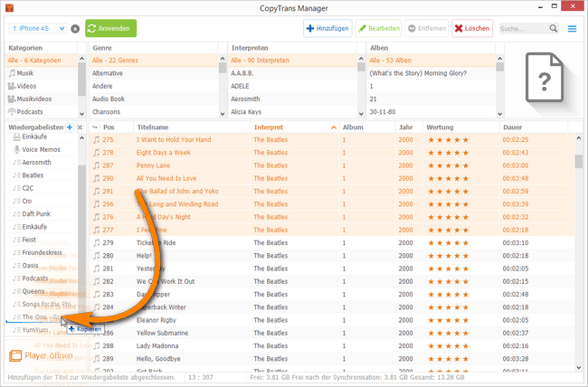588x387 pixels.
Task: Set star rating for Eight Days a Week
Action: (x=448, y=153)
